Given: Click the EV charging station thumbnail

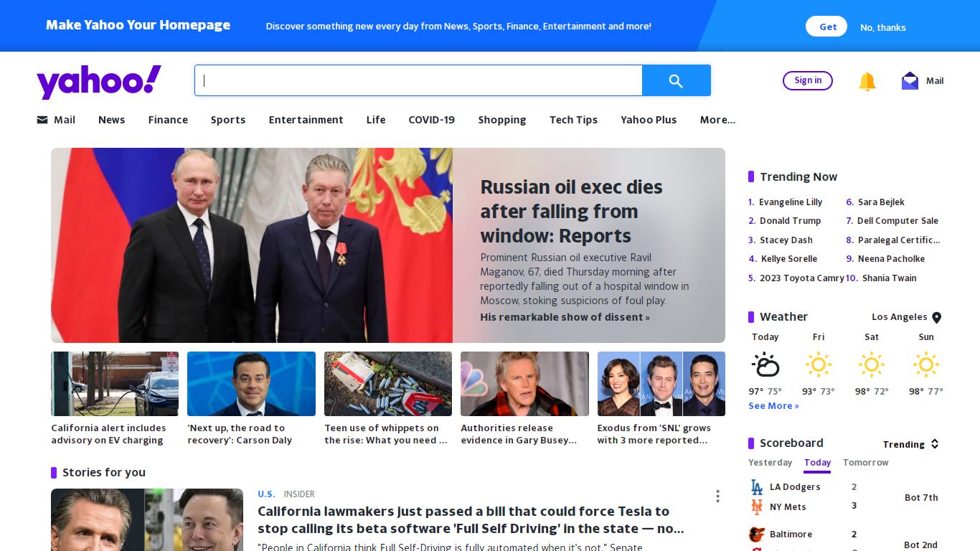Looking at the screenshot, I should 115,384.
